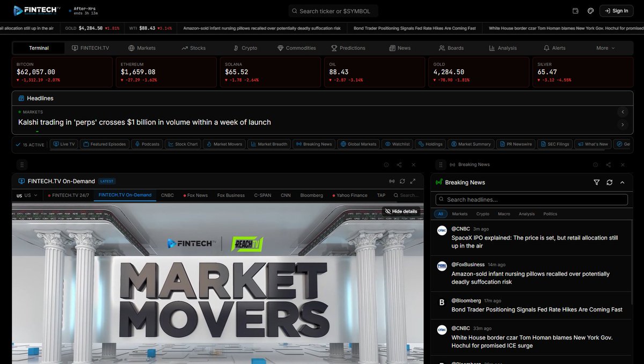
Task: Click the info icon above the Breaking News widget
Action: click(595, 165)
